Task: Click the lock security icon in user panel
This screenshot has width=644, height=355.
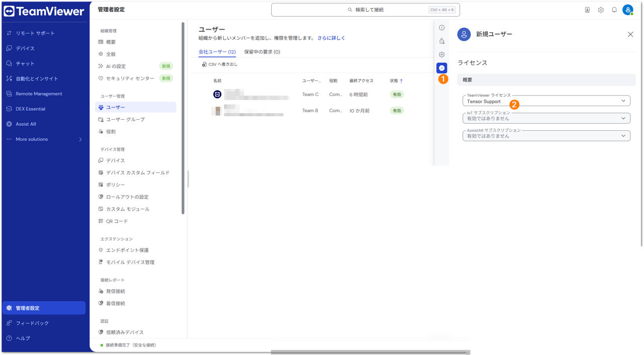Action: click(x=442, y=41)
